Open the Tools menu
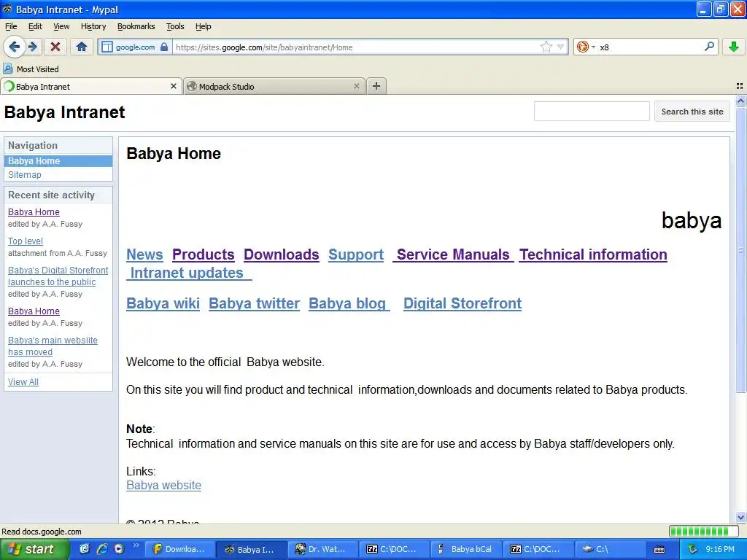This screenshot has height=560, width=747. 175,26
